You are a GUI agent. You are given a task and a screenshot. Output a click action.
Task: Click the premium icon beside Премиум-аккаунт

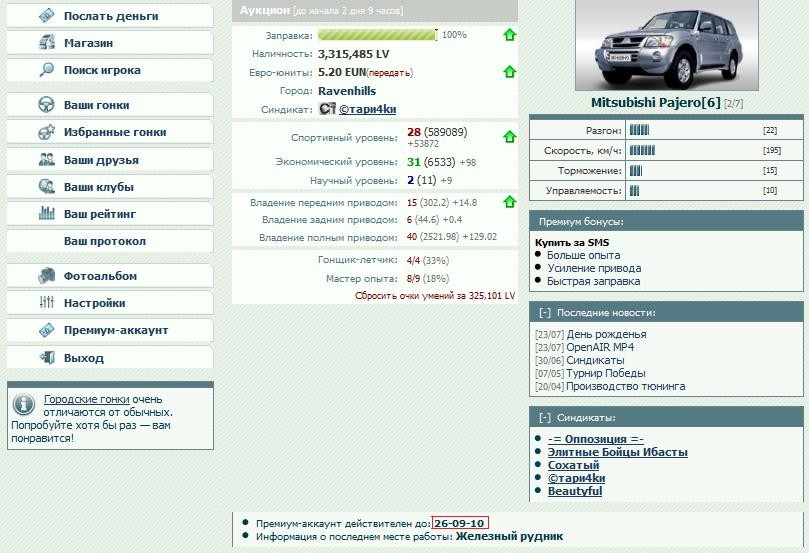(x=46, y=330)
